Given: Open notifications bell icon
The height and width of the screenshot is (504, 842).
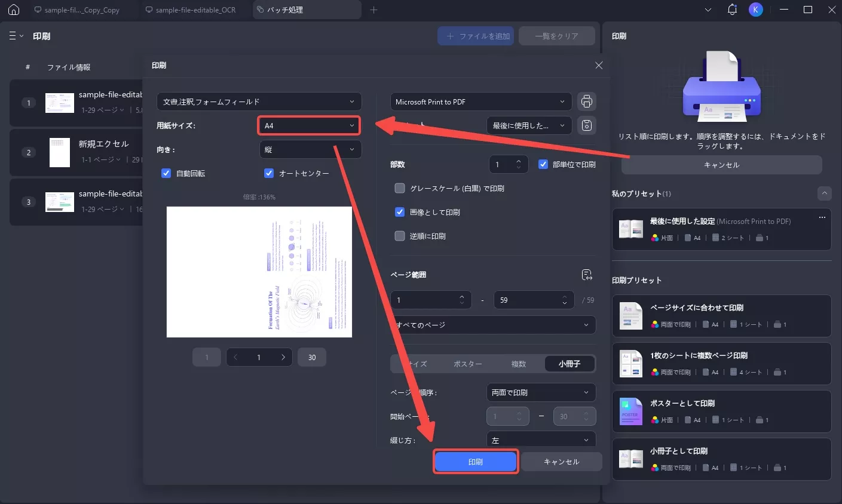Looking at the screenshot, I should (x=732, y=10).
